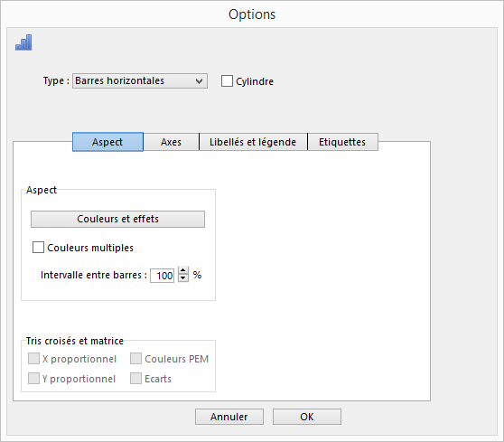The width and height of the screenshot is (504, 442).
Task: Check the X proportionnel box
Action: (x=33, y=358)
